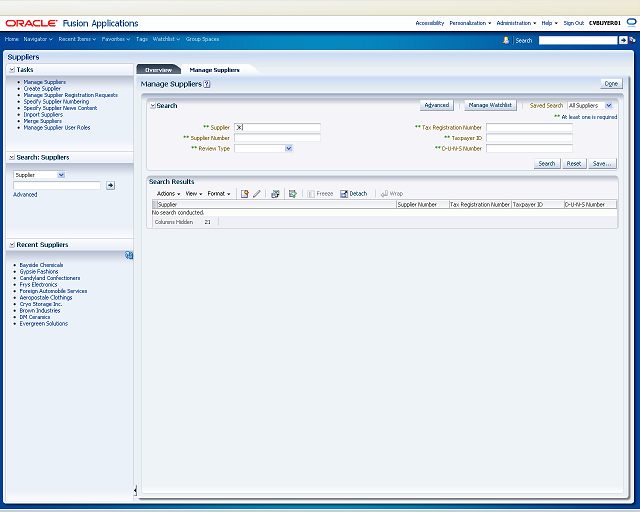
Task: Open the View menu in Search Results
Action: tap(194, 194)
